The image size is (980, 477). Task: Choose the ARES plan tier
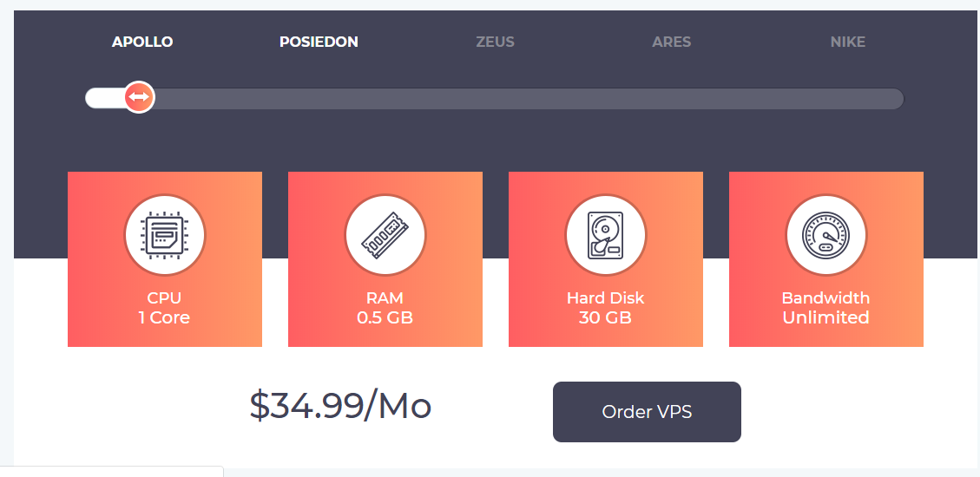(x=672, y=42)
